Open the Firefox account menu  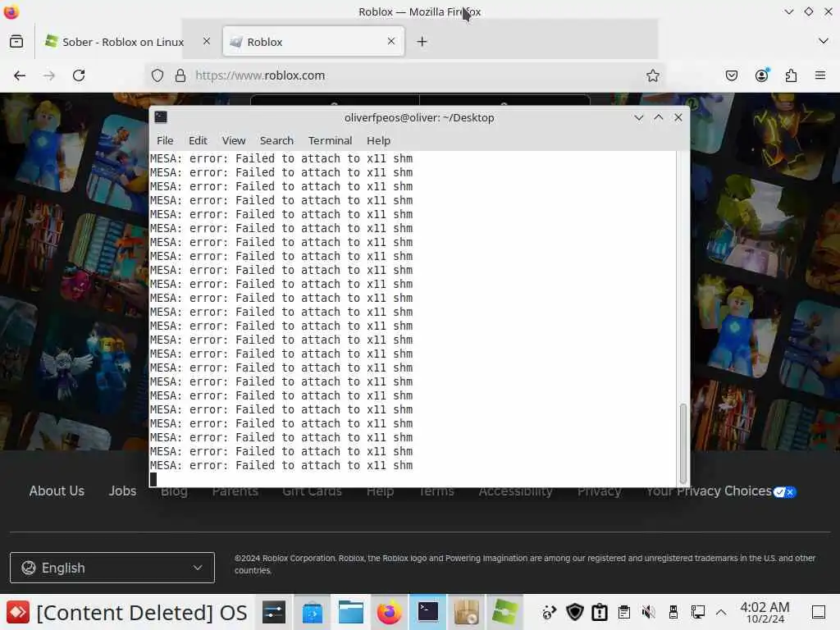point(761,75)
